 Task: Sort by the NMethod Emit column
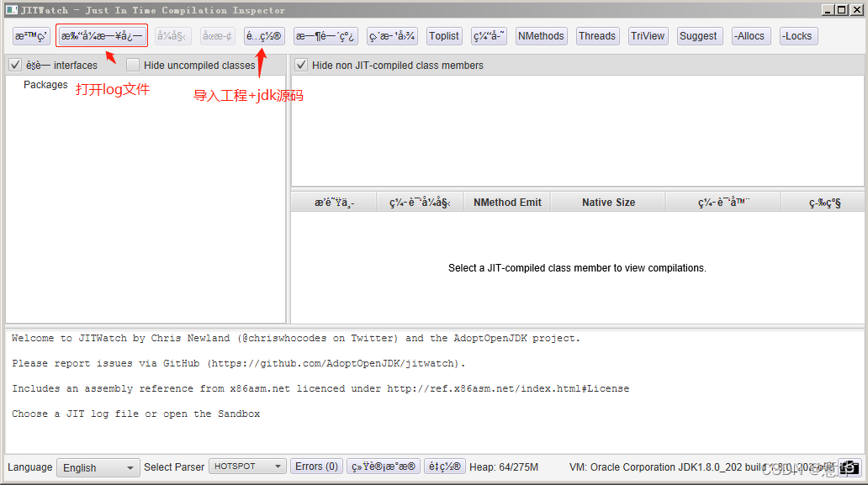(507, 203)
